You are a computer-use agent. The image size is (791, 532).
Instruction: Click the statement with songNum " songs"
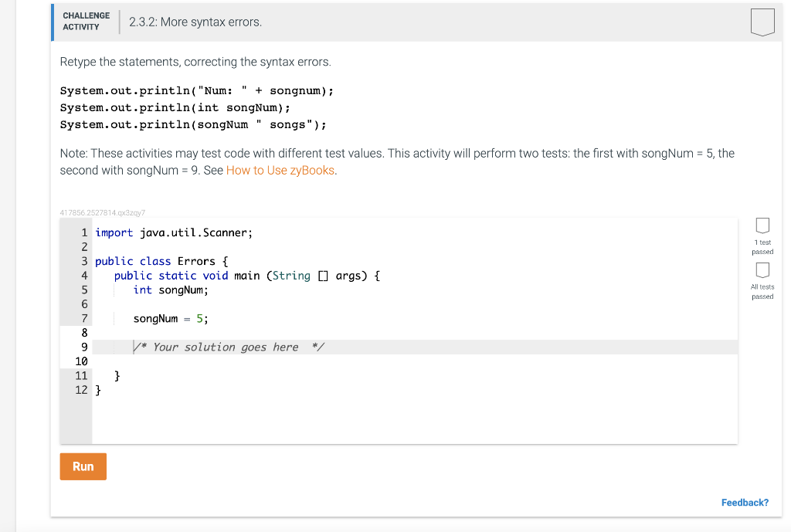coord(193,124)
